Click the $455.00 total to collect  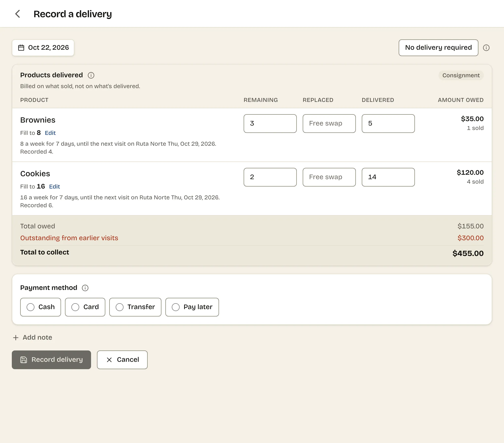[x=468, y=253]
